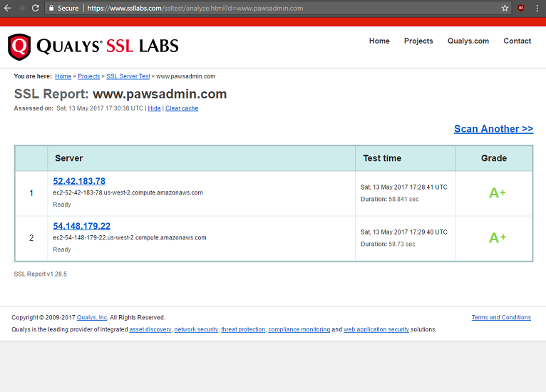Open the Projects navigation item
Image resolution: width=546 pixels, height=392 pixels.
pos(418,41)
